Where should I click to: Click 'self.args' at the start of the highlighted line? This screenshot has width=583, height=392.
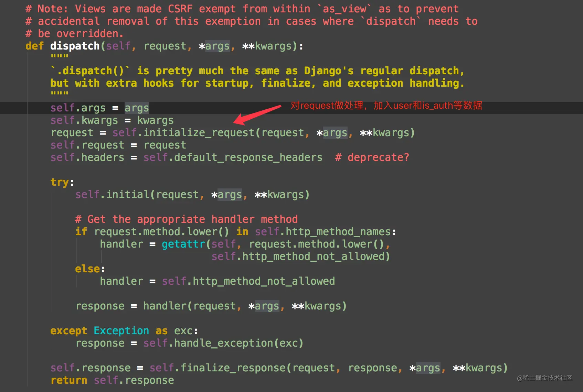pos(78,108)
